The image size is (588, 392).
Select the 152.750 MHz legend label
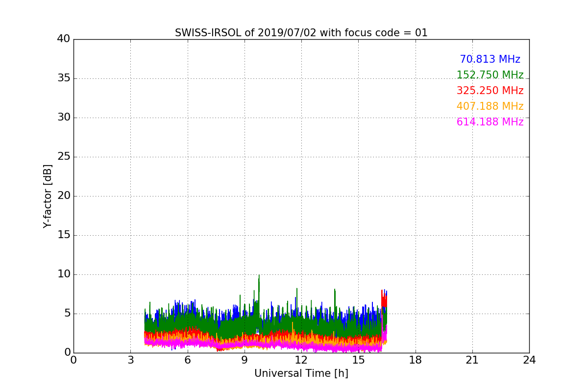pyautogui.click(x=490, y=75)
